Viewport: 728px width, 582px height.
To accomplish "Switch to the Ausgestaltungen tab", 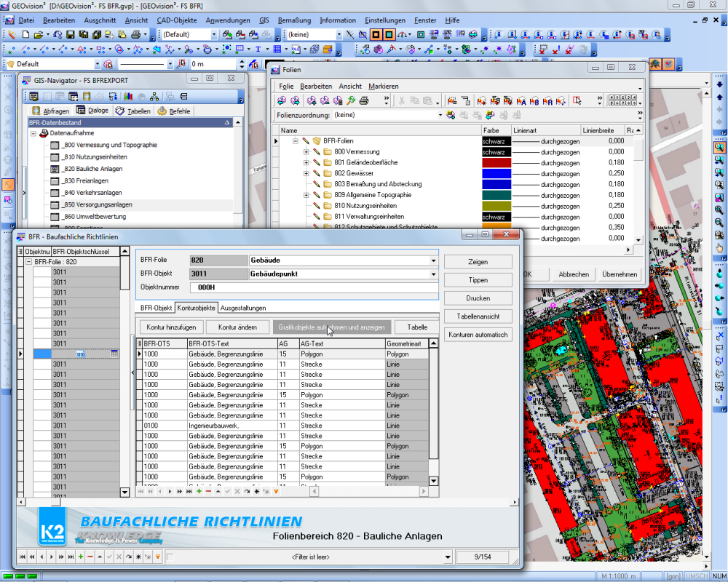I will click(243, 308).
